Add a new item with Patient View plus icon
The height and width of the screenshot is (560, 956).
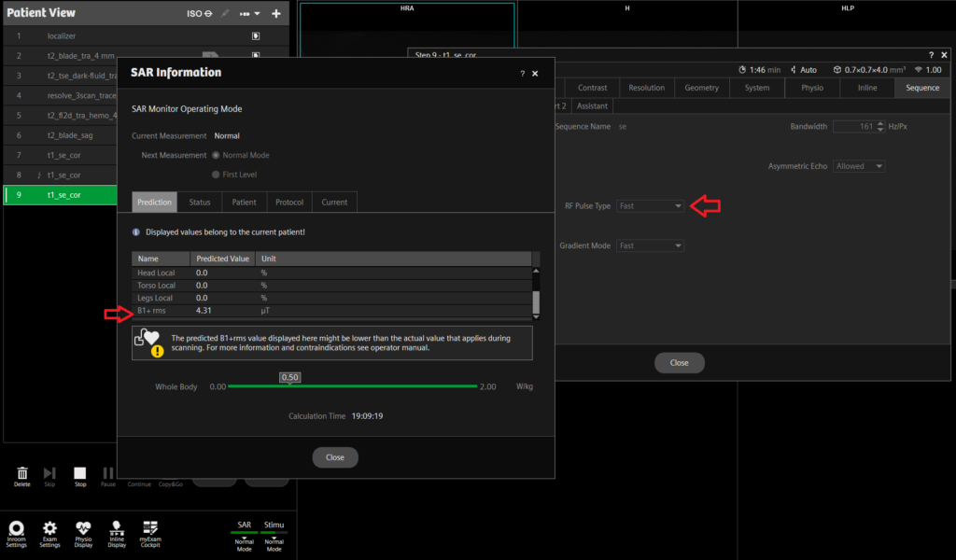276,13
